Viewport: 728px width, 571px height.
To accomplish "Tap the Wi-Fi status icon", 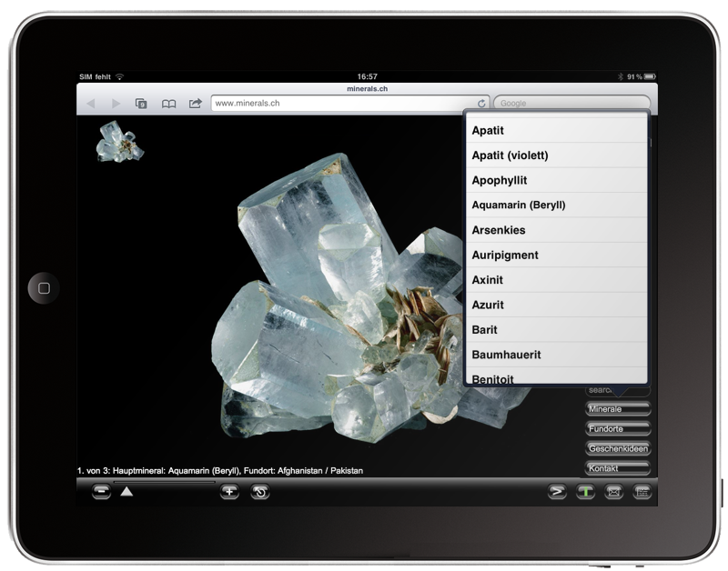I will point(120,76).
